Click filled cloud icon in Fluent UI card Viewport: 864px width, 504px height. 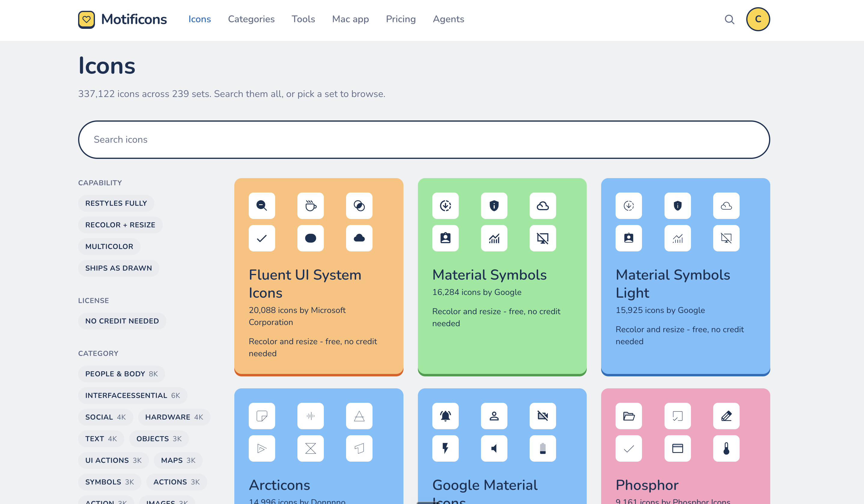359,238
